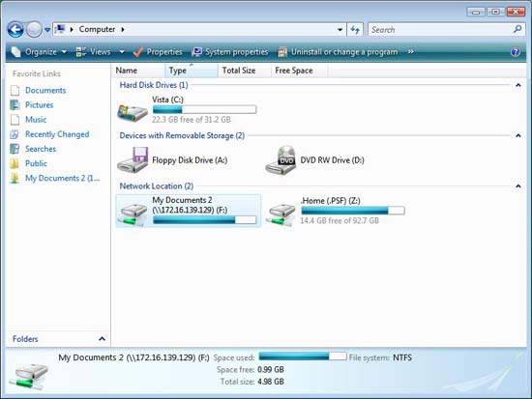This screenshot has width=532, height=399.
Task: Open Documents favorite link
Action: pyautogui.click(x=45, y=90)
